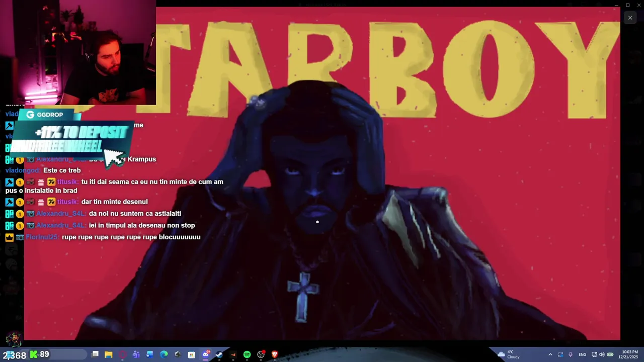Select the word 'Krampus' in chat

coord(142,159)
